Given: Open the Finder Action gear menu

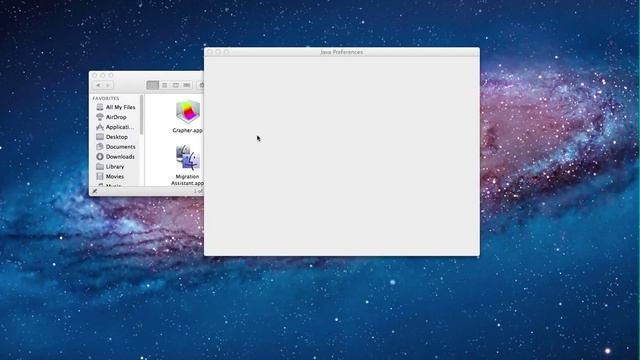Looking at the screenshot, I should 201,85.
